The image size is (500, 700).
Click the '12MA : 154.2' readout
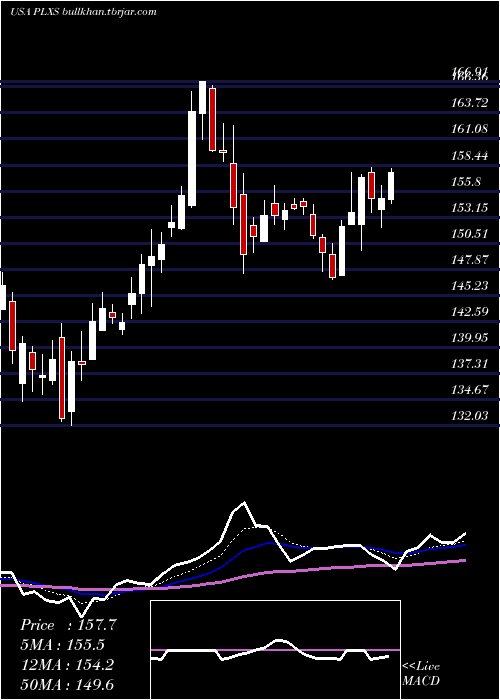point(67,665)
